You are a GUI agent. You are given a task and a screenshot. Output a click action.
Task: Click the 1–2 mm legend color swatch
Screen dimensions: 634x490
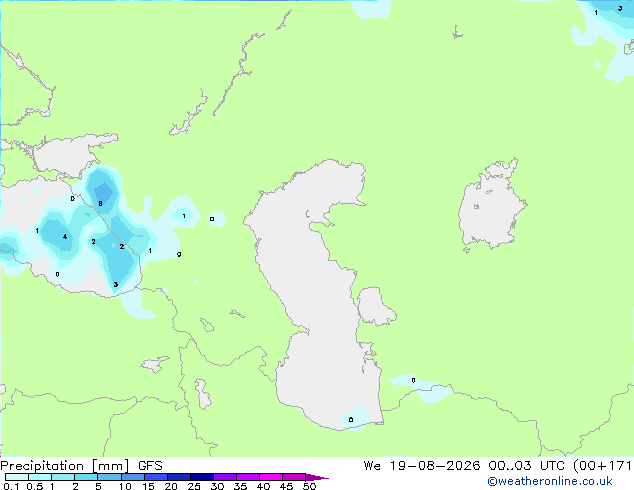63,477
